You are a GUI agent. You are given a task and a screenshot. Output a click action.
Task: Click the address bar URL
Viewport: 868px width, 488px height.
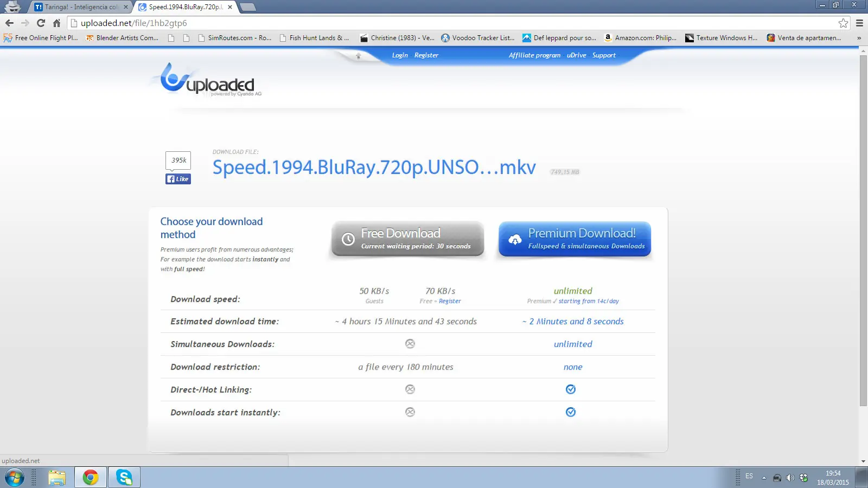click(134, 23)
